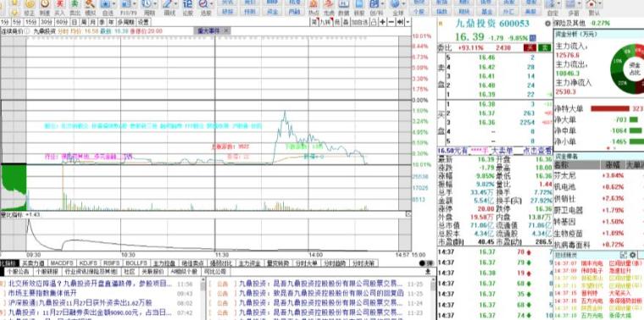644x320 pixels.
Task: Open the 周期 dropdown arrow
Action: [154, 4]
